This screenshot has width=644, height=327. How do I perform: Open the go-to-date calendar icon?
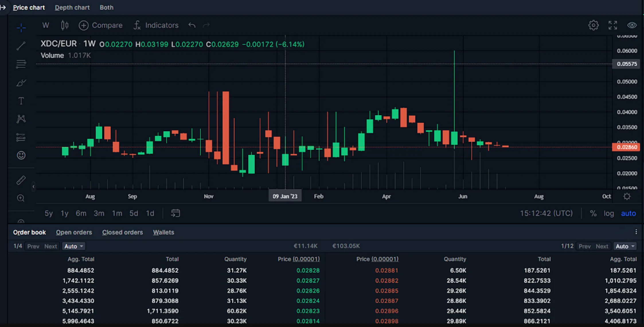(x=175, y=213)
